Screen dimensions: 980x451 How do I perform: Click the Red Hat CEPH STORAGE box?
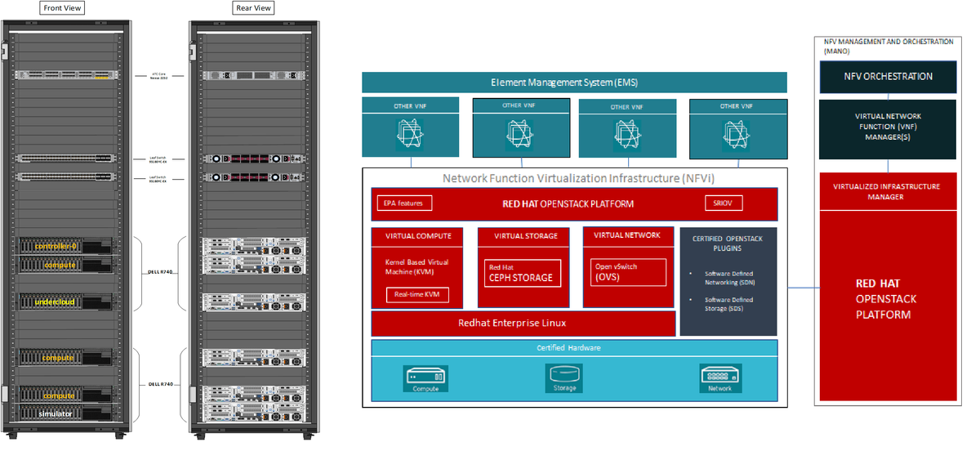[523, 273]
